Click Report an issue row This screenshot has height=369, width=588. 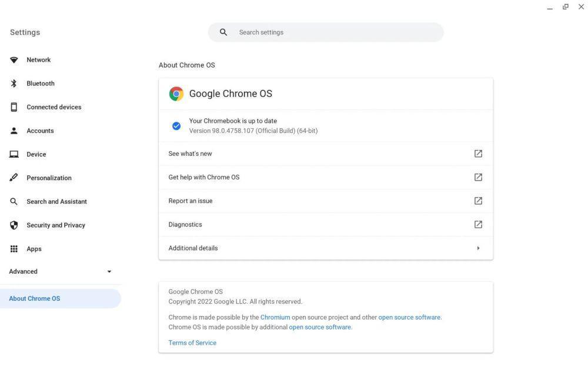[326, 201]
